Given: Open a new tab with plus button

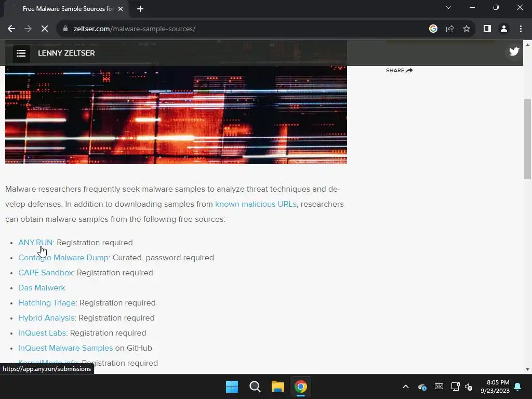Looking at the screenshot, I should coord(140,9).
